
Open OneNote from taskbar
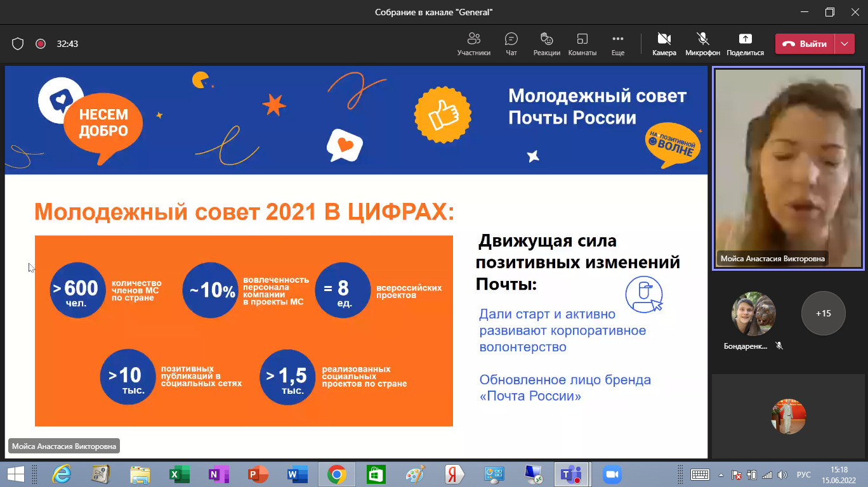[219, 474]
